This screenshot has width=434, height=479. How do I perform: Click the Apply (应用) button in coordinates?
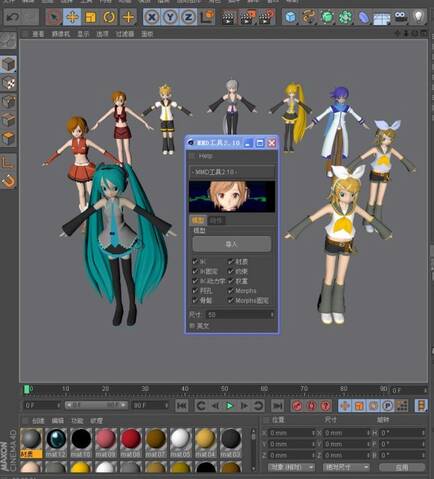402,467
